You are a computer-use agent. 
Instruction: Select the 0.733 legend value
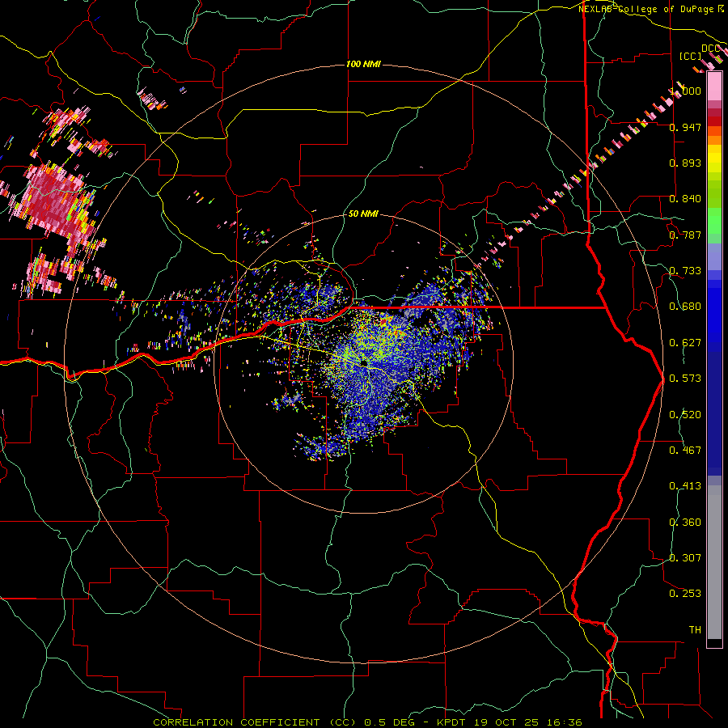[685, 270]
